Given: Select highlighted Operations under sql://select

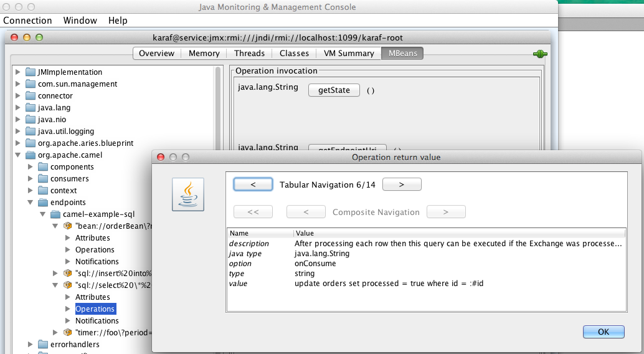Looking at the screenshot, I should pos(95,309).
